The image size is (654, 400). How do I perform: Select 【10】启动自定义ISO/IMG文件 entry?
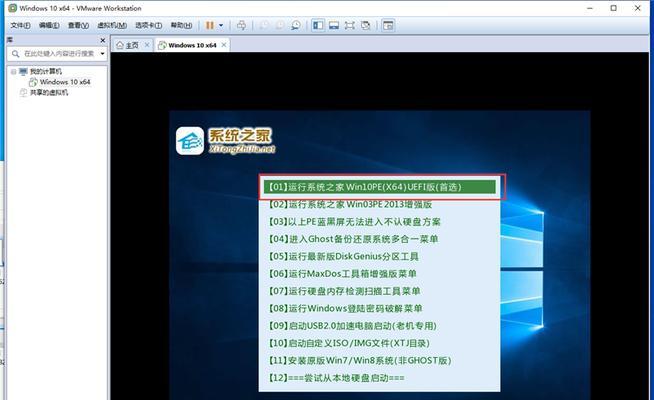[x=349, y=343]
